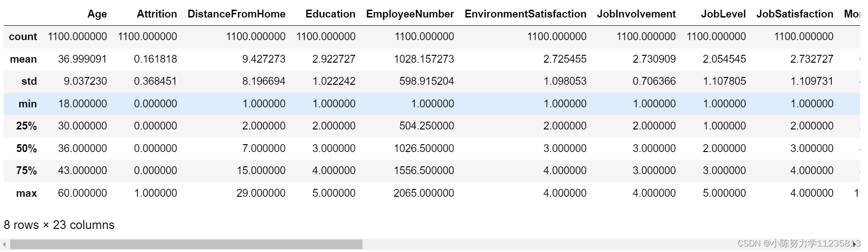Click the left arrow of horizontal scrollbar

5,244
